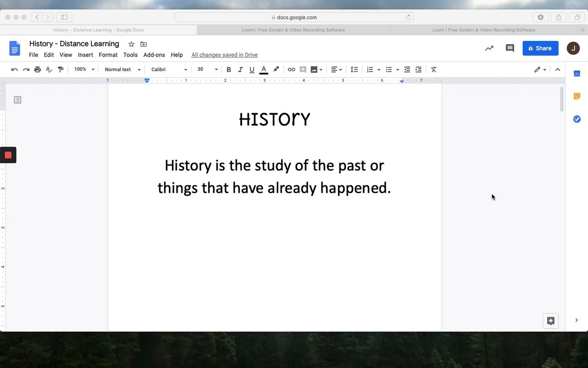
Task: Click the Clear formatting icon
Action: coord(434,69)
